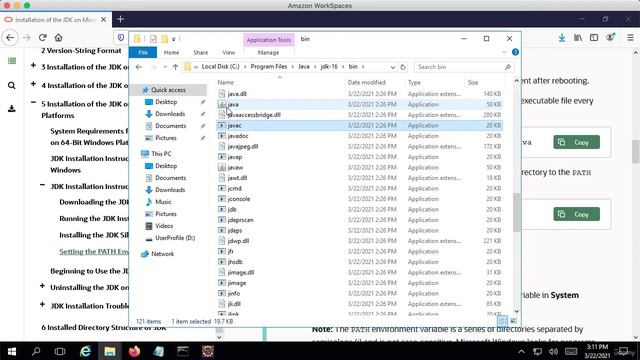Open 6 Installed Directory Structure link
The image size is (640, 360).
click(104, 327)
